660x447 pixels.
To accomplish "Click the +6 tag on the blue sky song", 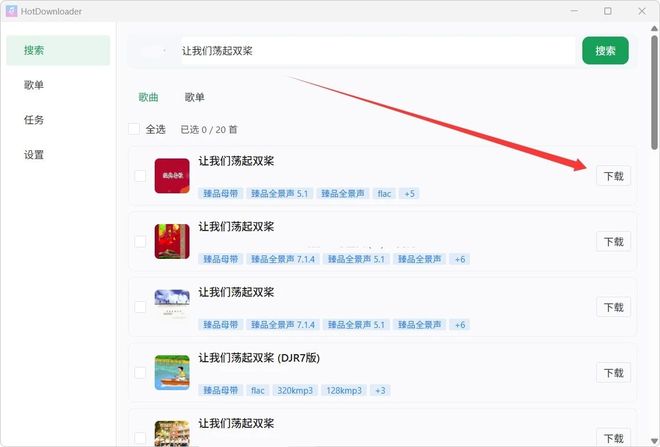I will click(x=460, y=325).
